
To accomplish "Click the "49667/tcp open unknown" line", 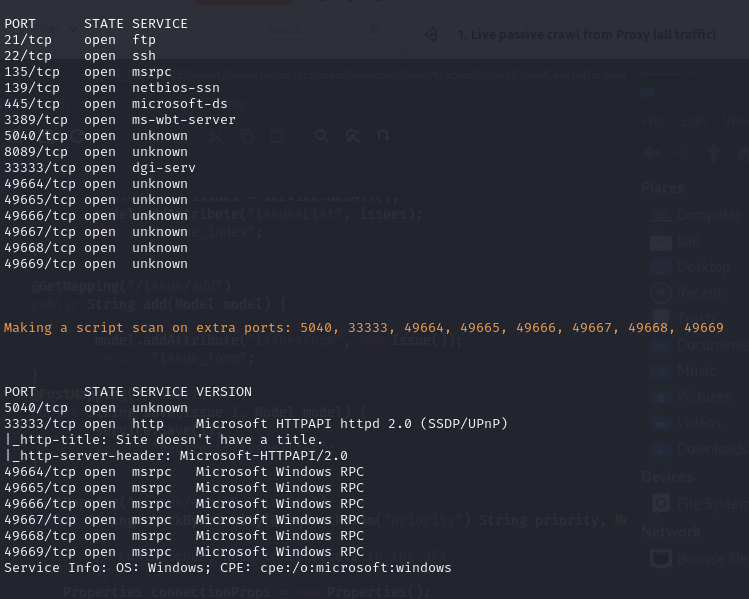I will point(96,232).
